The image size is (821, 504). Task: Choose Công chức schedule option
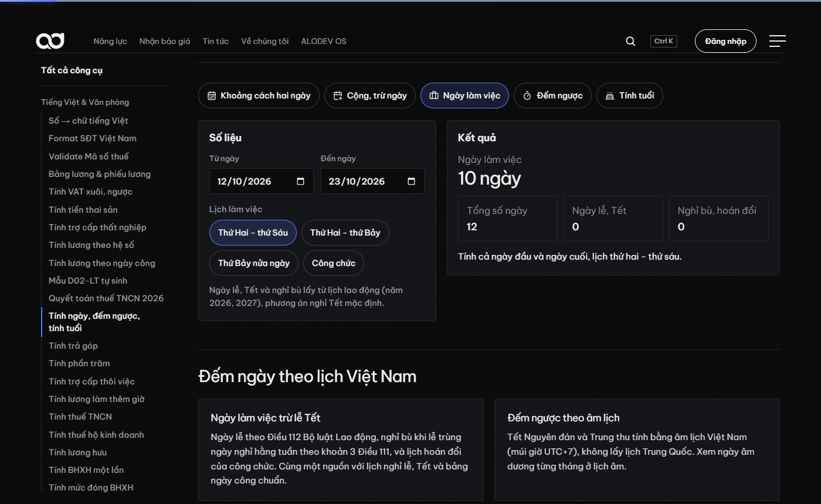tap(334, 263)
